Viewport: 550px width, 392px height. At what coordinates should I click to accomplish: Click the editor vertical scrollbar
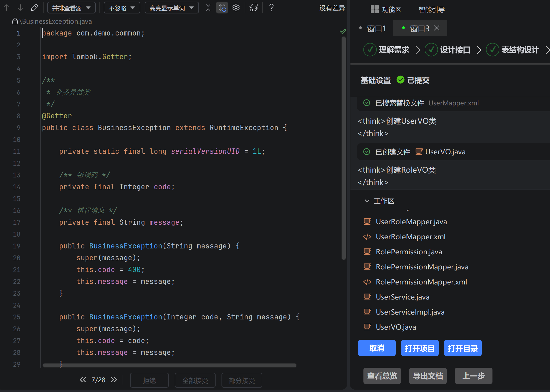pos(344,148)
